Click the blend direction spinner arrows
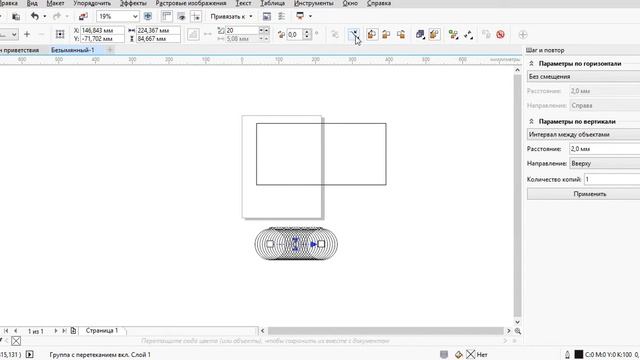The image size is (640, 360). tap(308, 35)
